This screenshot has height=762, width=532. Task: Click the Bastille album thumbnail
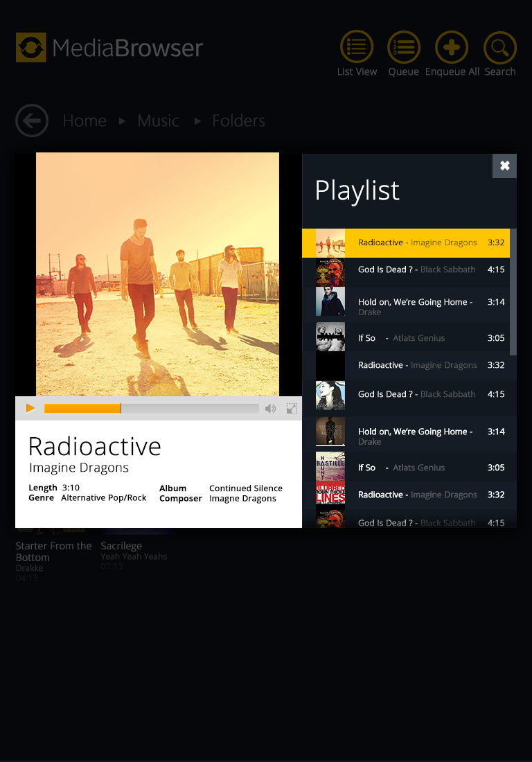[x=330, y=466]
